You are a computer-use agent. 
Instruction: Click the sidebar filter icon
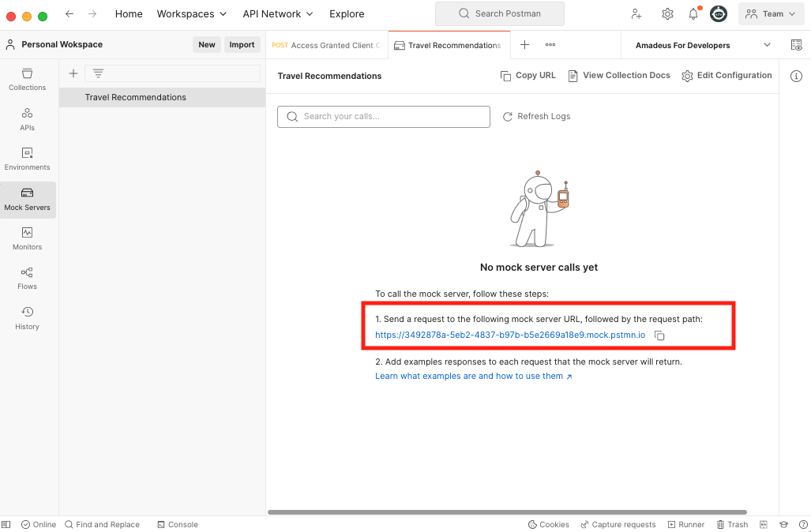(x=98, y=73)
